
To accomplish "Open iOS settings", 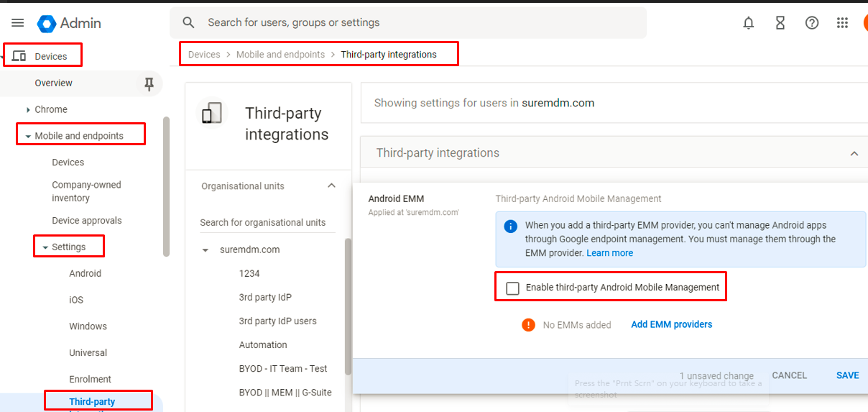I will [x=76, y=301].
